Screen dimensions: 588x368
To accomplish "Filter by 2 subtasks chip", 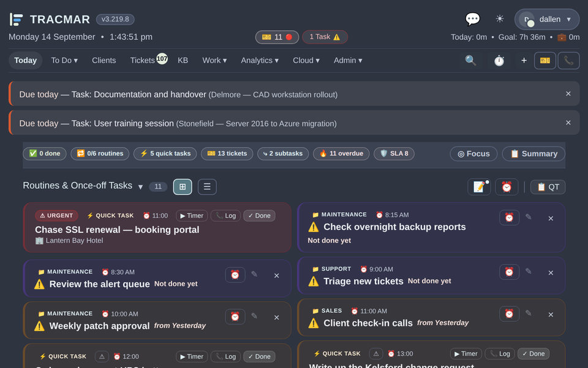I will (283, 153).
